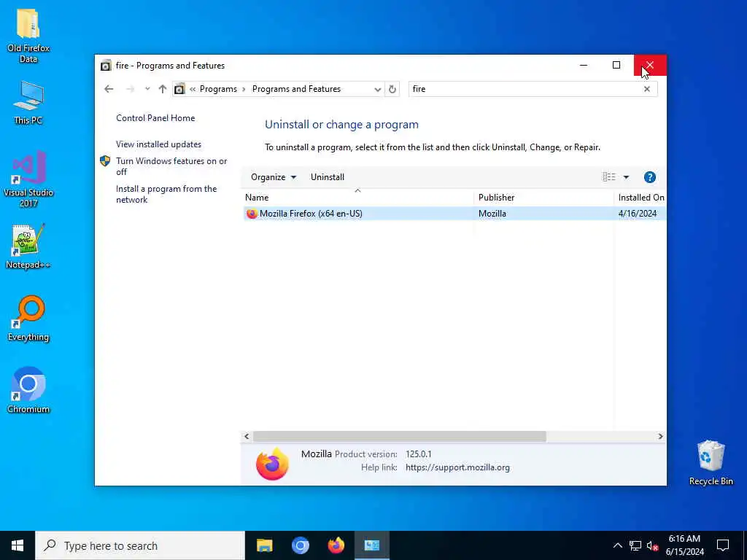The width and height of the screenshot is (747, 560).
Task: Click the change view layout icon
Action: click(609, 177)
